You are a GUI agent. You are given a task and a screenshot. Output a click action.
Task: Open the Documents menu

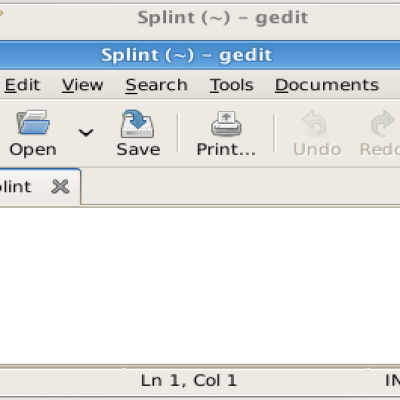point(327,85)
